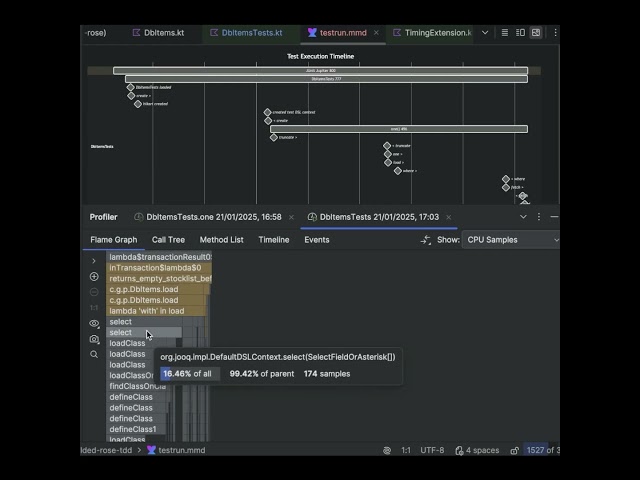640x480 pixels.
Task: Click the defineClass1 frame
Action: coord(136,429)
